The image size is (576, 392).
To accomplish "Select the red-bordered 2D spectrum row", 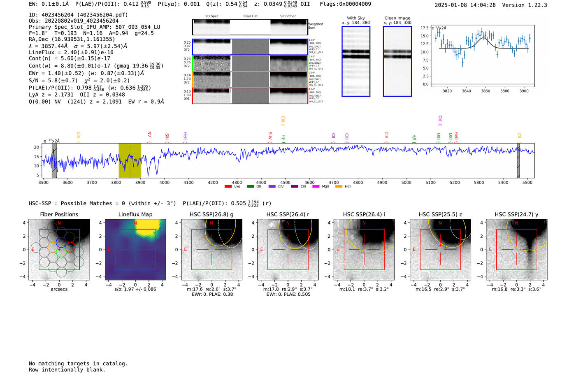I will (250, 95).
